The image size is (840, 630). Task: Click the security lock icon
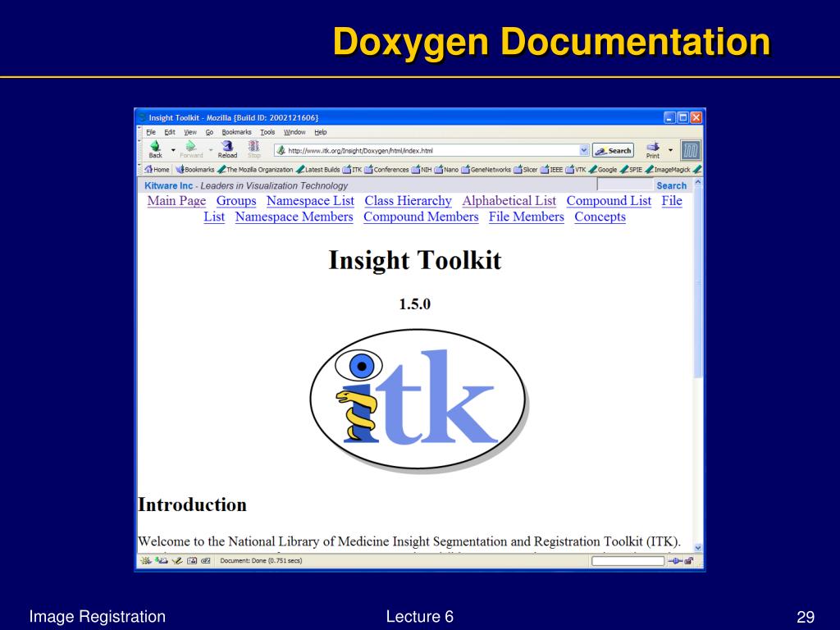click(689, 561)
